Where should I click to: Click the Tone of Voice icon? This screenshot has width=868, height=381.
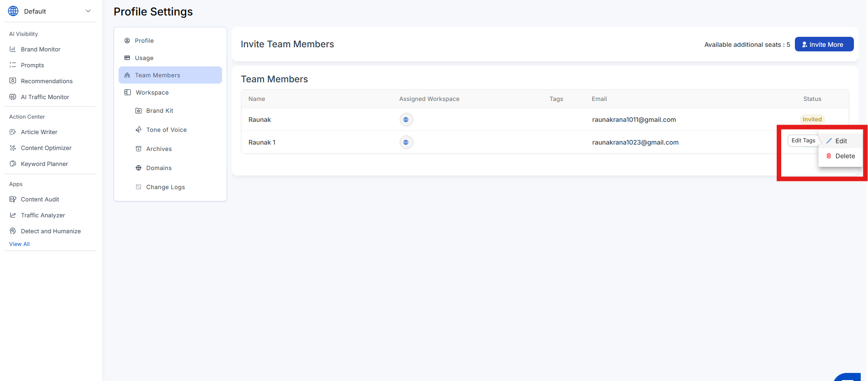coord(139,130)
